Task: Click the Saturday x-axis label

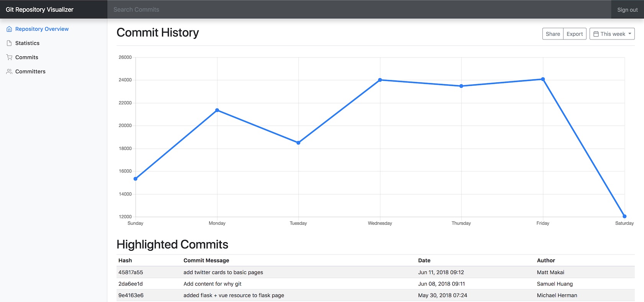Action: (x=624, y=223)
